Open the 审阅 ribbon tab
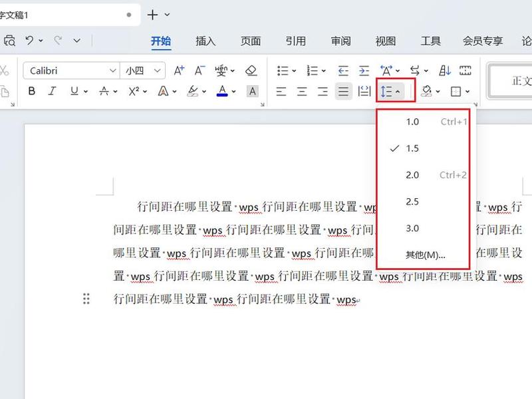The width and height of the screenshot is (532, 399). pos(340,41)
